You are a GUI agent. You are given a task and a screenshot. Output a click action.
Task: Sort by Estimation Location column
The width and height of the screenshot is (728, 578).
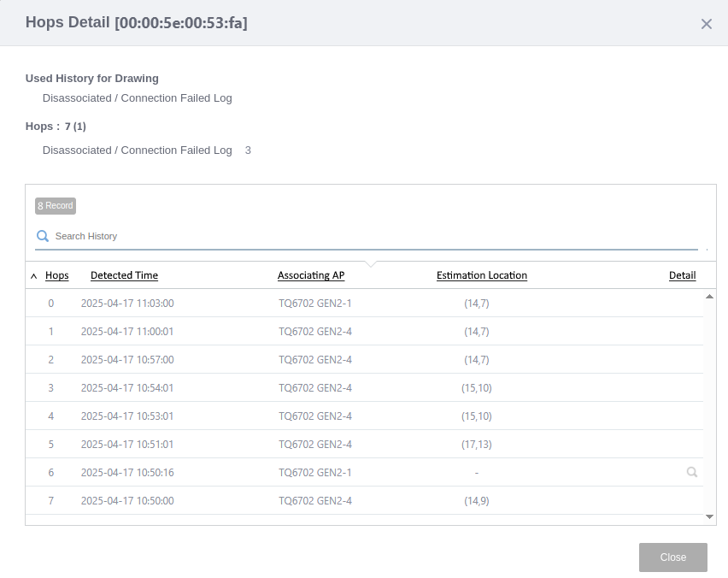point(481,275)
